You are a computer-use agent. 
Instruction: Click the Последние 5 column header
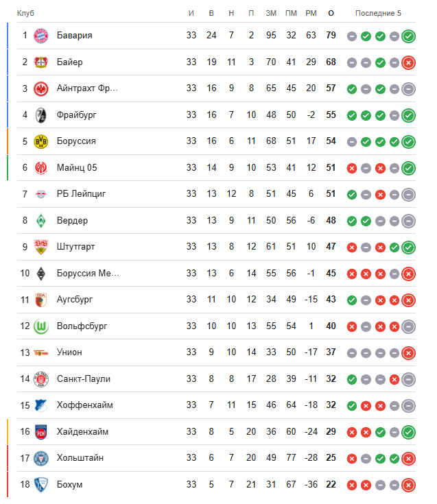tap(378, 13)
